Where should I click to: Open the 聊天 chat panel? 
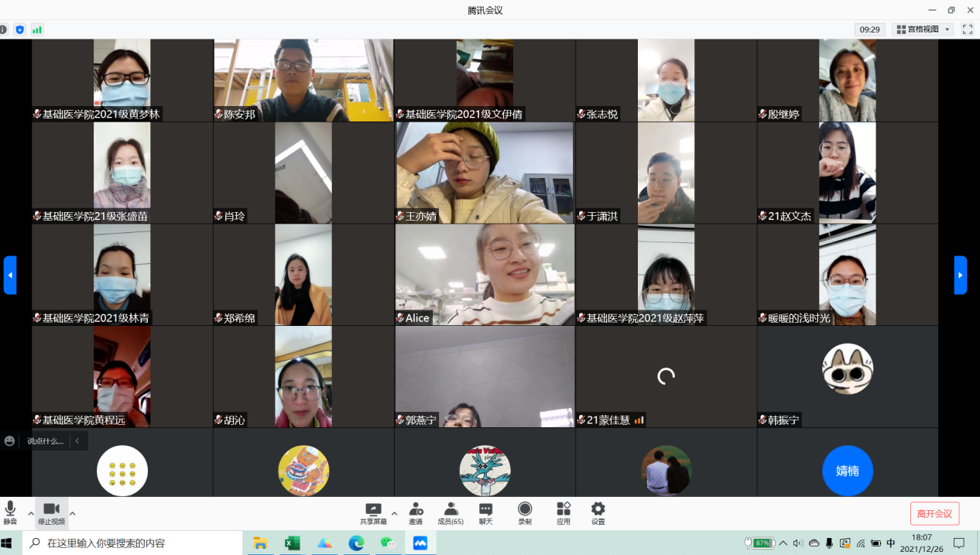point(485,513)
